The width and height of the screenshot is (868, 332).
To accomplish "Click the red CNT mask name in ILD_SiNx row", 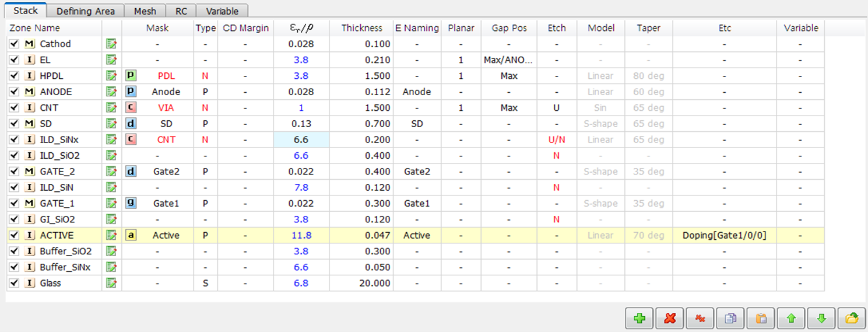I will coord(166,139).
